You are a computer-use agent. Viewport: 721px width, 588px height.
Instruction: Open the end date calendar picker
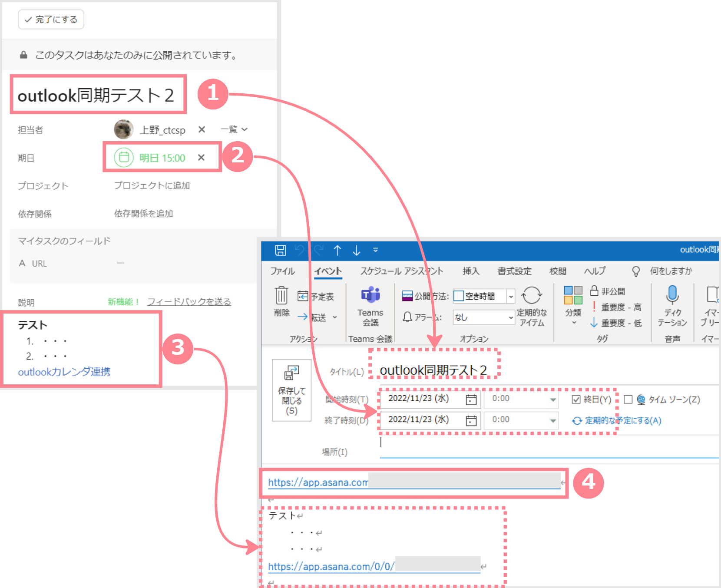471,420
